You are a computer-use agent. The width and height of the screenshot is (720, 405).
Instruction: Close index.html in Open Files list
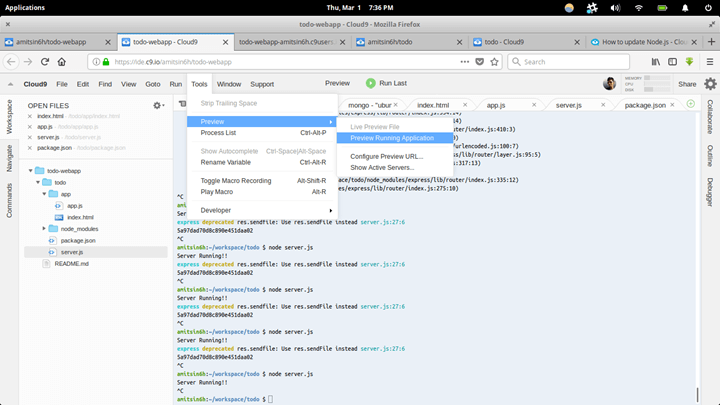click(x=30, y=116)
